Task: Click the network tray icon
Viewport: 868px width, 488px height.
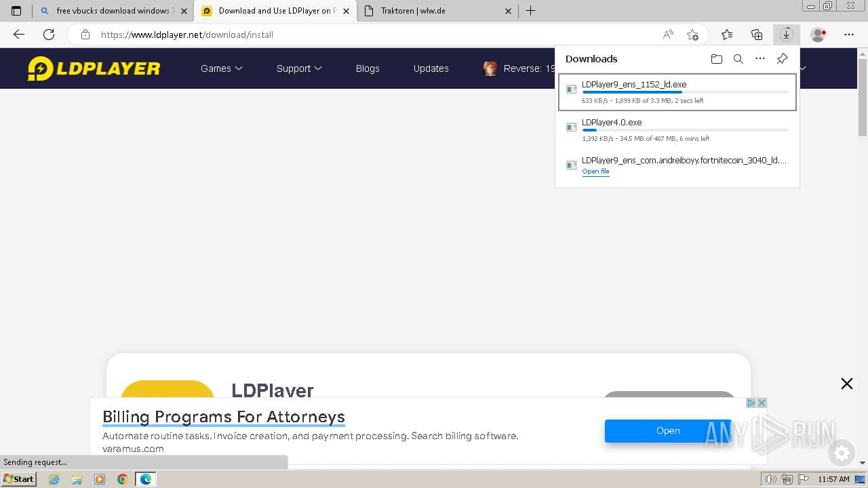Action: pos(787,479)
